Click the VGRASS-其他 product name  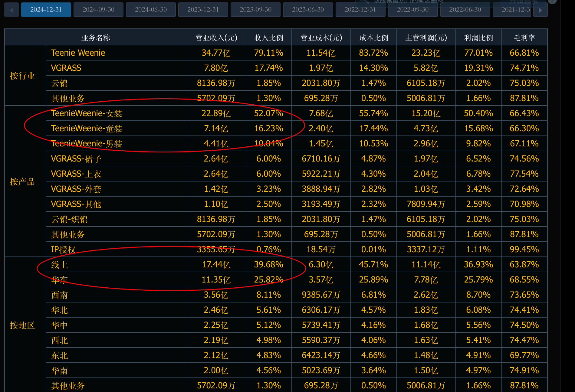[x=76, y=204]
